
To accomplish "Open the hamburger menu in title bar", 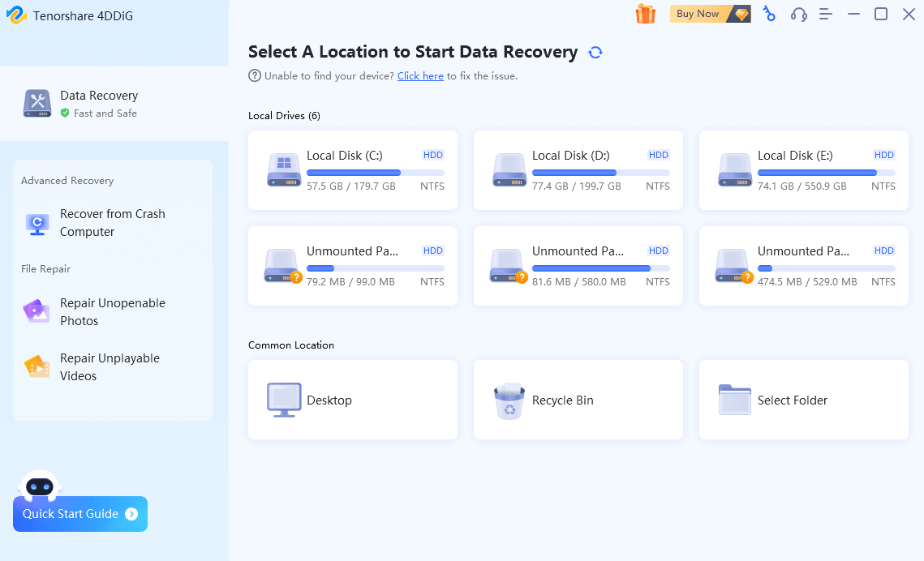I will tap(826, 14).
